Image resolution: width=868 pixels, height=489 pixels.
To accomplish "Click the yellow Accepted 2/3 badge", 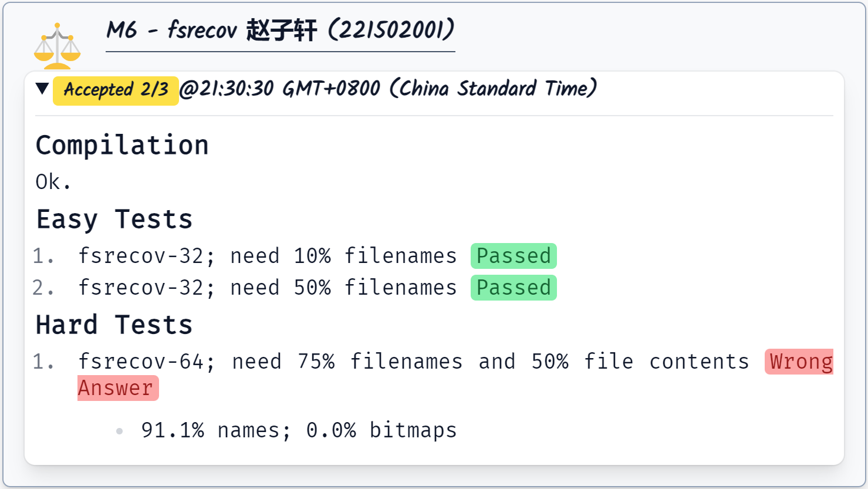I will [x=116, y=90].
